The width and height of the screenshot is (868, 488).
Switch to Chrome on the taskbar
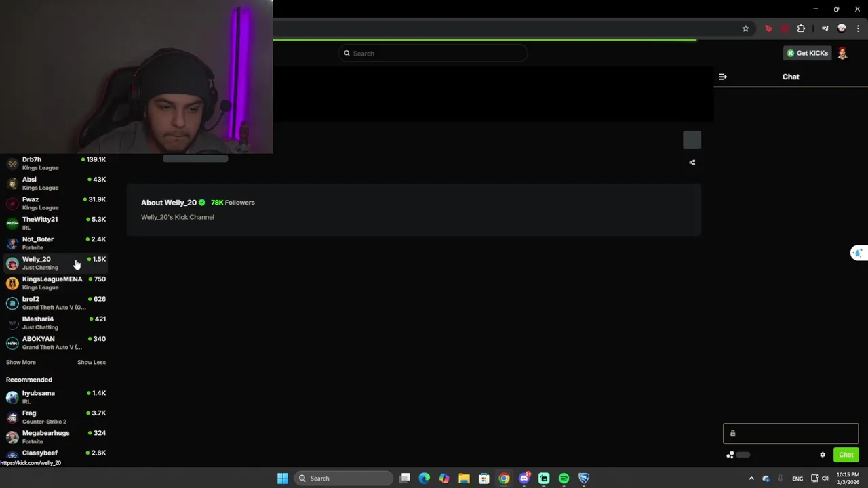click(504, 479)
